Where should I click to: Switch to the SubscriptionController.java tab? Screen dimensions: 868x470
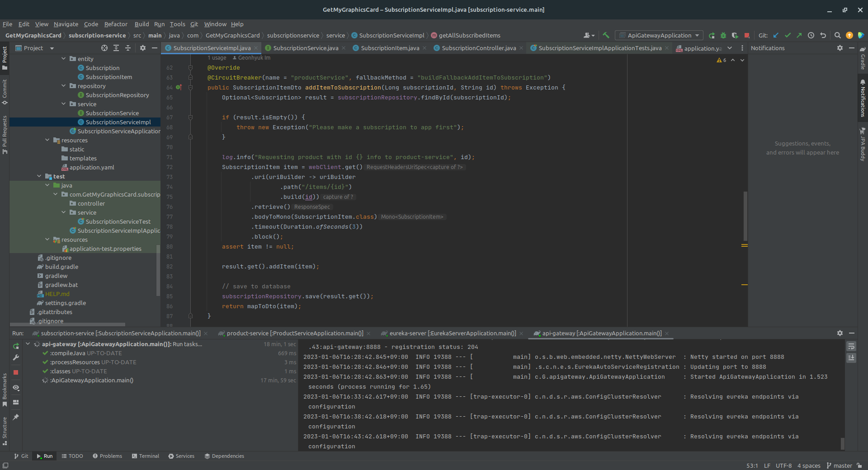pos(478,48)
